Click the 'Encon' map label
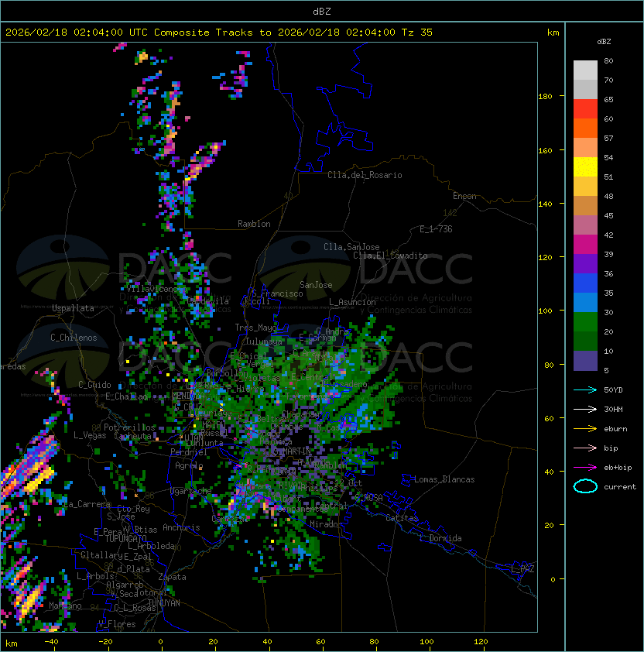Screen dimensions: 644x652 tap(464, 196)
